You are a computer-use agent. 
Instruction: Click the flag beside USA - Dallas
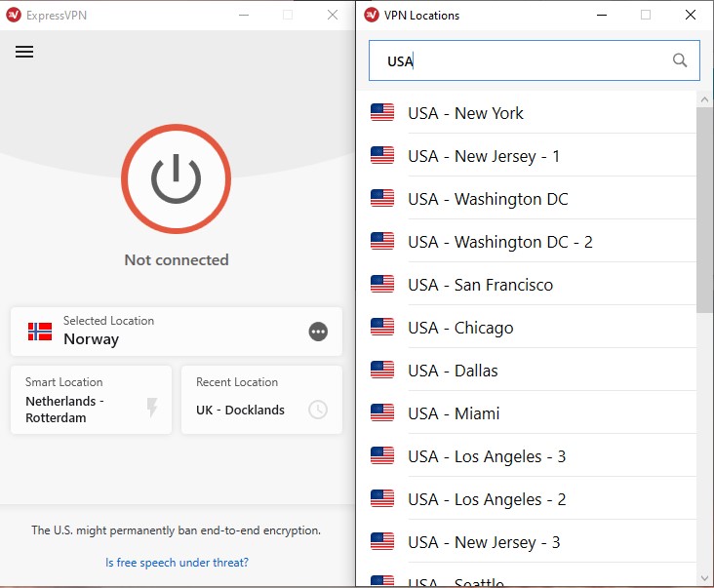point(382,370)
